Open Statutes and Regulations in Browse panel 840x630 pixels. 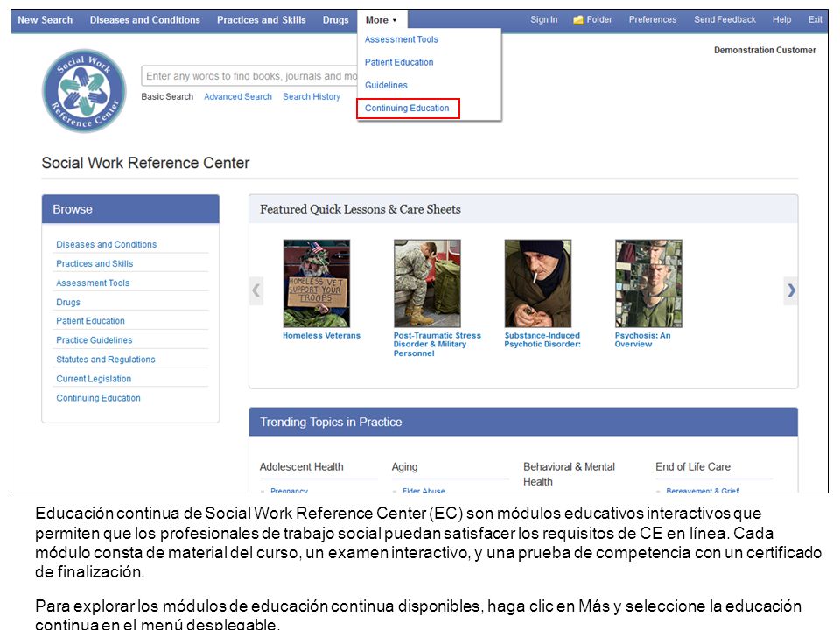click(106, 360)
